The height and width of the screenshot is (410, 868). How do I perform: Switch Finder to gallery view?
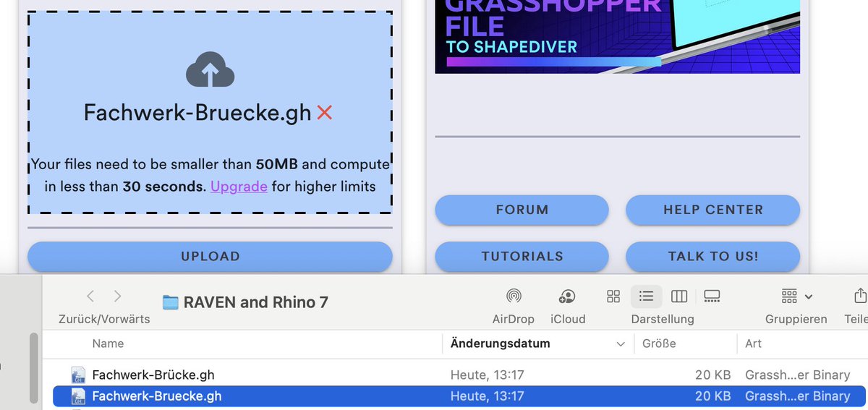712,296
